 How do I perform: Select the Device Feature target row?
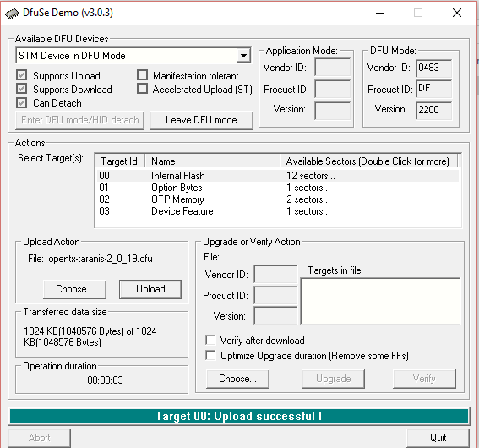coord(278,211)
